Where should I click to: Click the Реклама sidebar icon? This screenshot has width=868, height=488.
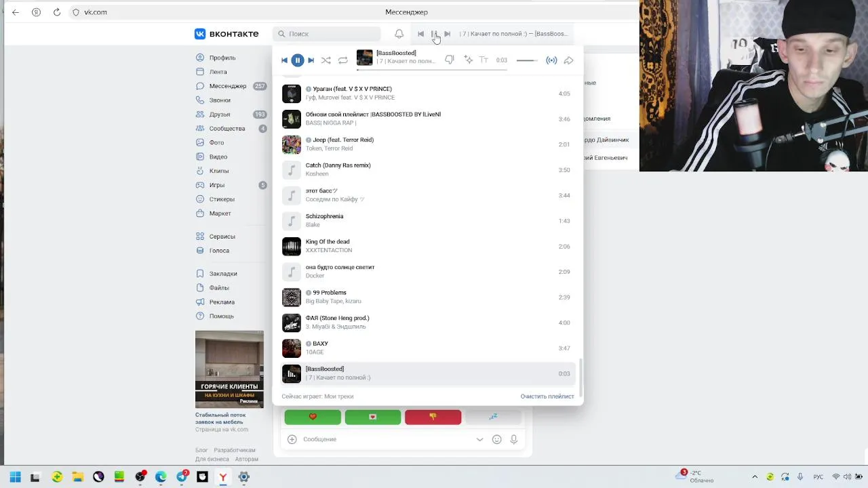tap(200, 302)
